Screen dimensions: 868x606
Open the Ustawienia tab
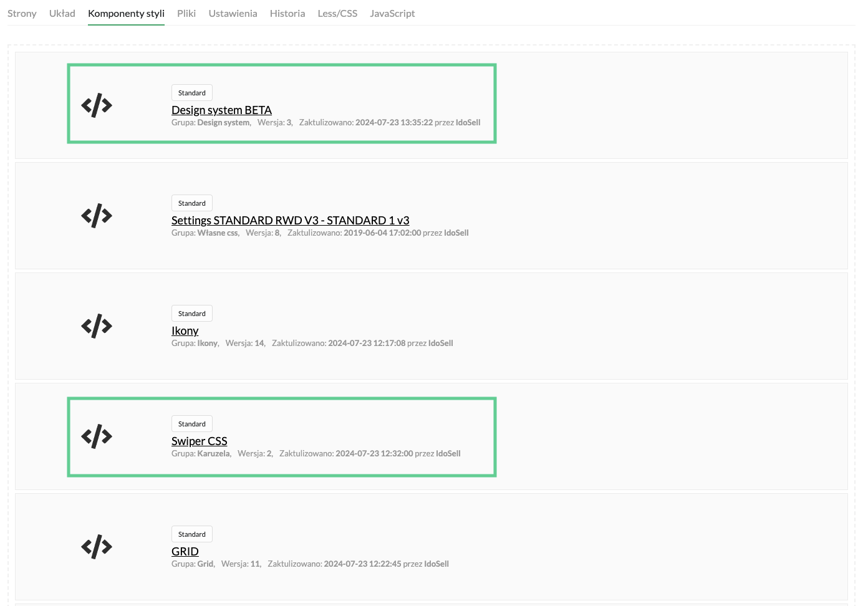coord(233,13)
